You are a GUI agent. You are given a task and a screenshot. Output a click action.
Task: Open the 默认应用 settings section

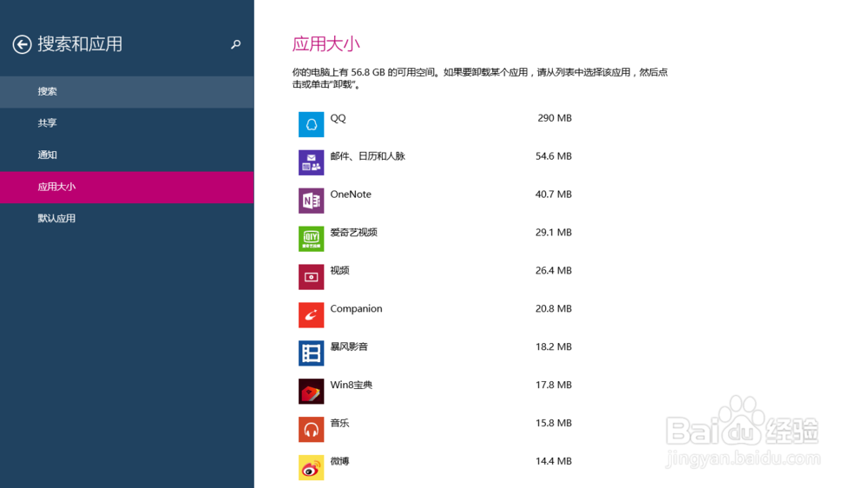click(x=127, y=219)
